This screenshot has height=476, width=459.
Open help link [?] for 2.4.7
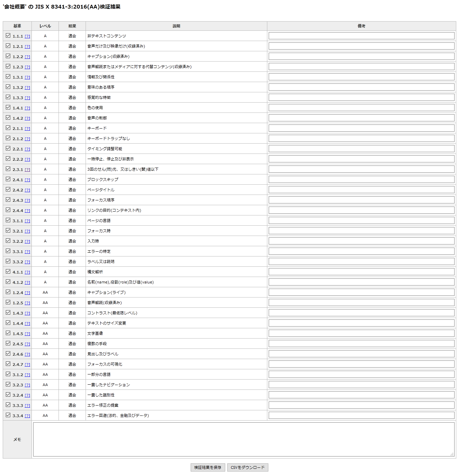click(27, 365)
